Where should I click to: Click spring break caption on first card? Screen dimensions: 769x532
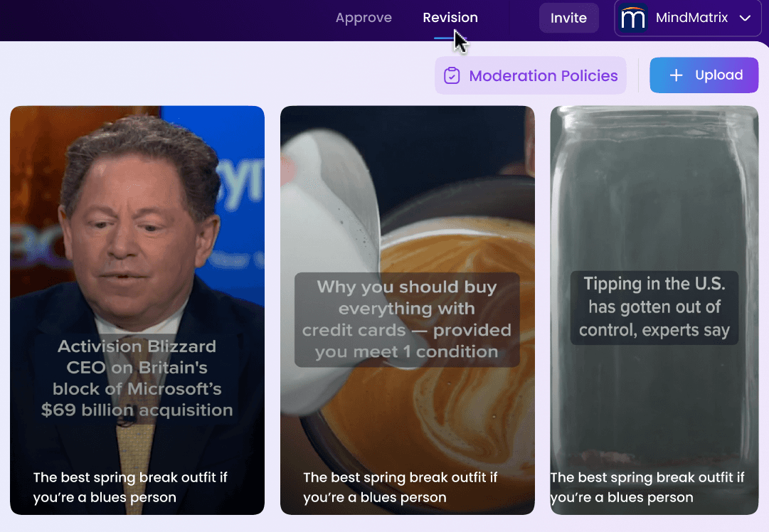(x=130, y=487)
